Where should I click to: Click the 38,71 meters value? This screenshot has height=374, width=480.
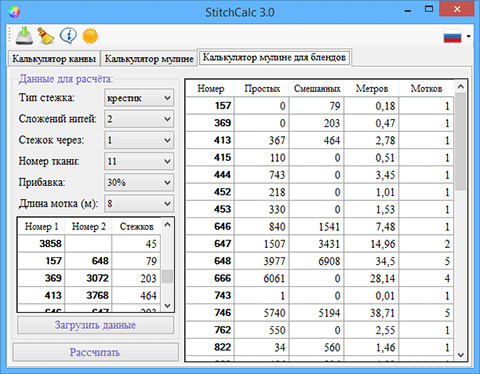[372, 313]
